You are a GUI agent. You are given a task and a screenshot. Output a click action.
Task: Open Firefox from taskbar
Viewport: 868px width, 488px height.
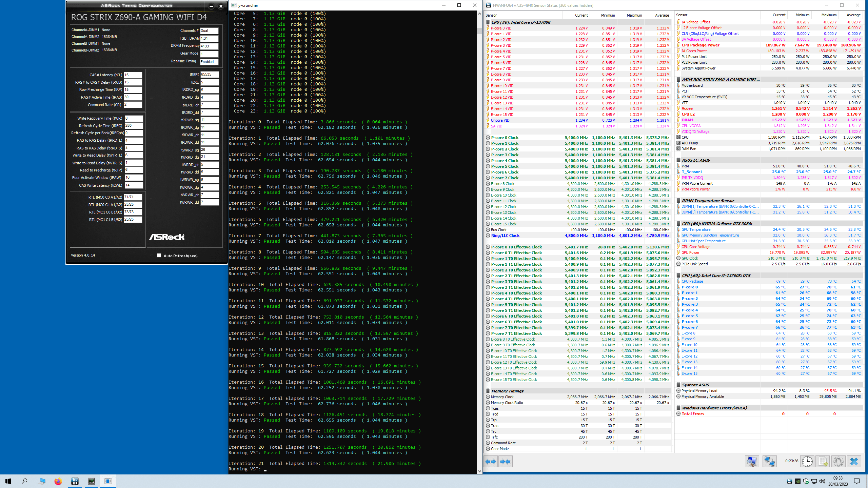[x=58, y=481]
